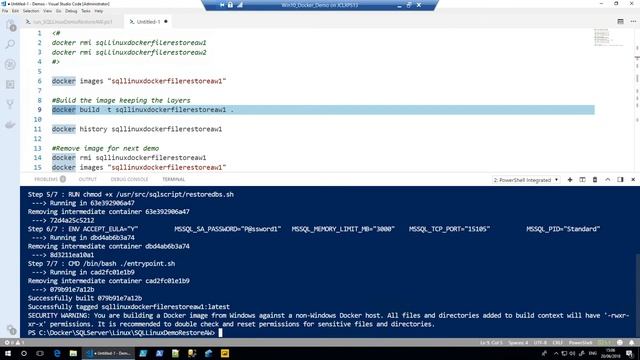The height and width of the screenshot is (360, 640).
Task: Click the clock and date on taskbar
Action: (x=610, y=353)
